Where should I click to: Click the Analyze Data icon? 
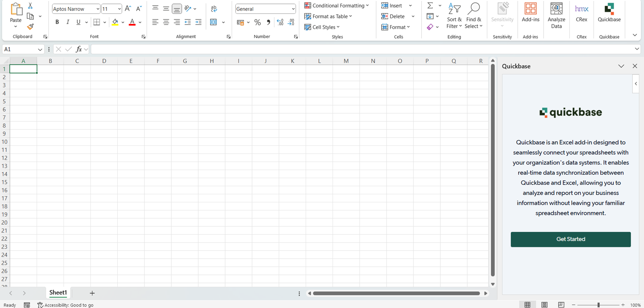(x=556, y=15)
